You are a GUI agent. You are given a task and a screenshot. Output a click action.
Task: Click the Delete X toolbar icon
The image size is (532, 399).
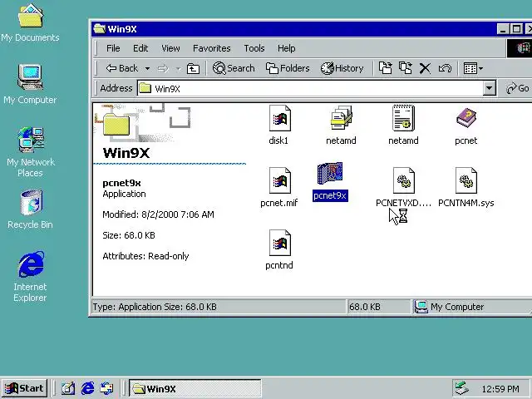click(425, 68)
